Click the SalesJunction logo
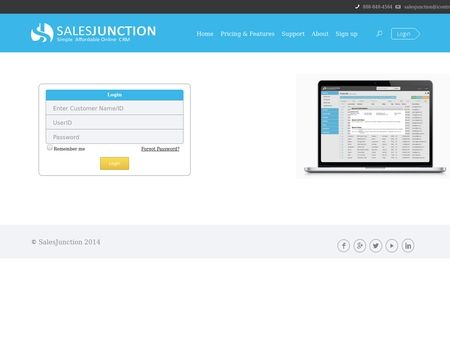Screen dimensions: 450x360 93,33
